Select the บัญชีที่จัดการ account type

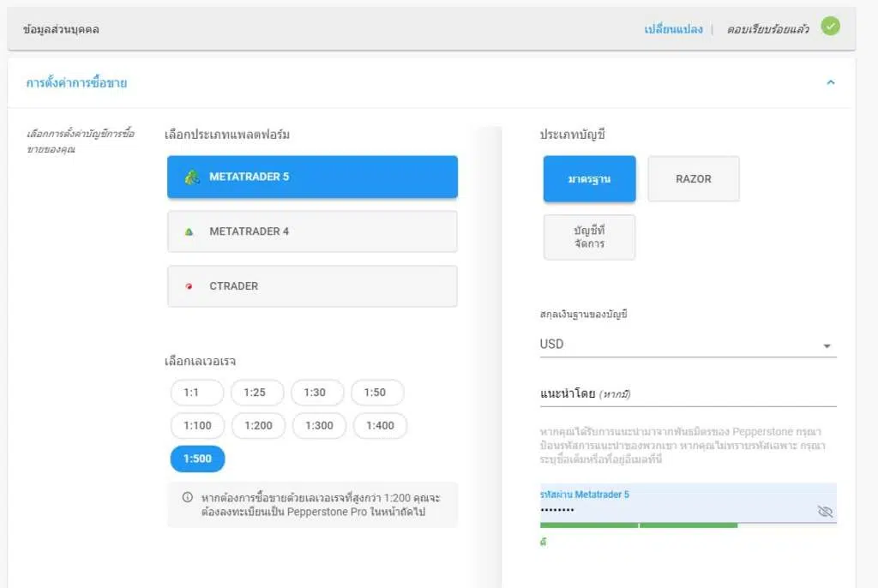click(590, 237)
